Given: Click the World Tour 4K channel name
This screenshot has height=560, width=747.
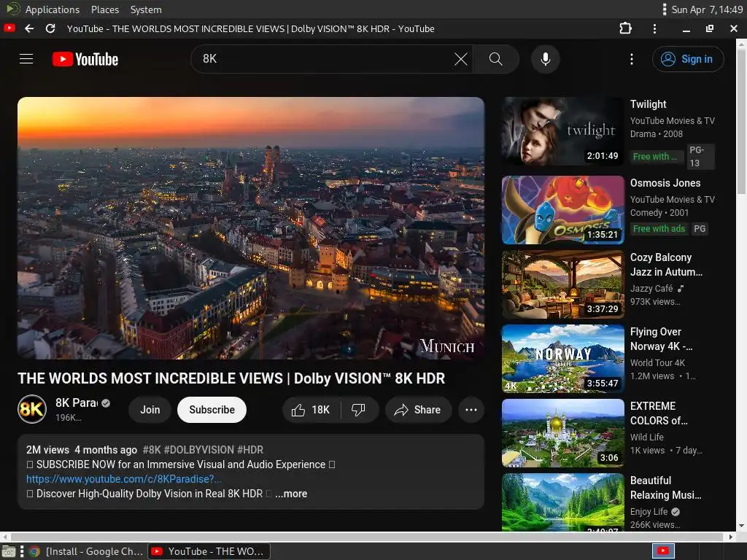Looking at the screenshot, I should 657,363.
